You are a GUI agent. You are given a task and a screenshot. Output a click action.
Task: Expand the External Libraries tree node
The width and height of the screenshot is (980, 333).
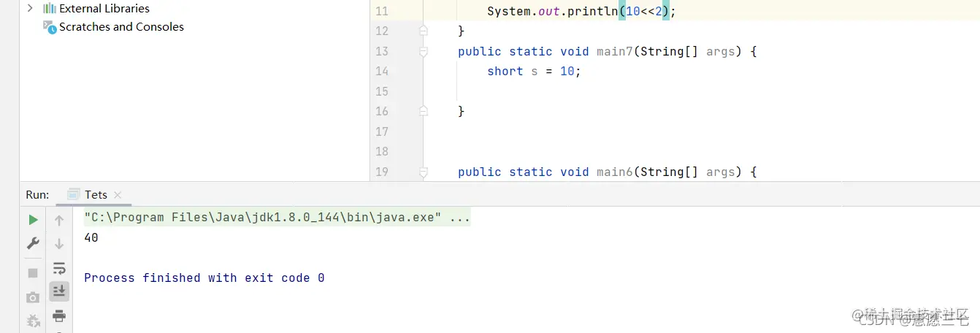30,9
